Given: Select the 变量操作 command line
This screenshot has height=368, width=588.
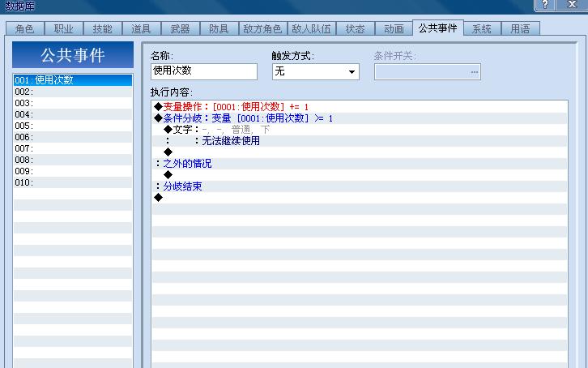Looking at the screenshot, I should (x=360, y=107).
